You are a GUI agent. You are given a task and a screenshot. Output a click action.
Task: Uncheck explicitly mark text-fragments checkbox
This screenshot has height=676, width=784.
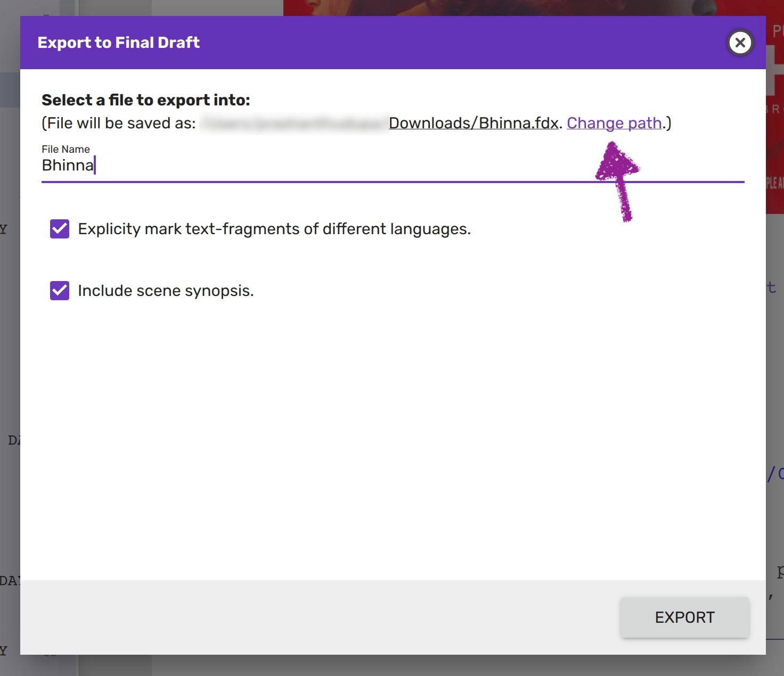[60, 229]
